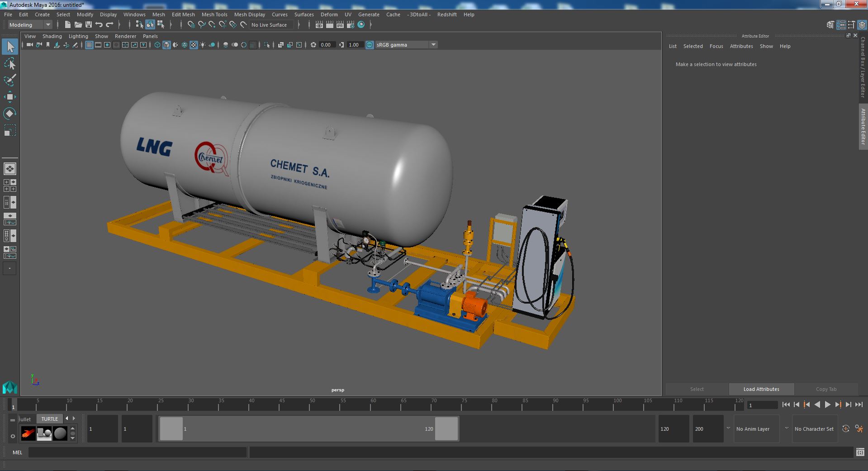868x471 pixels.
Task: Open the viewport Renderer menu
Action: (x=125, y=36)
